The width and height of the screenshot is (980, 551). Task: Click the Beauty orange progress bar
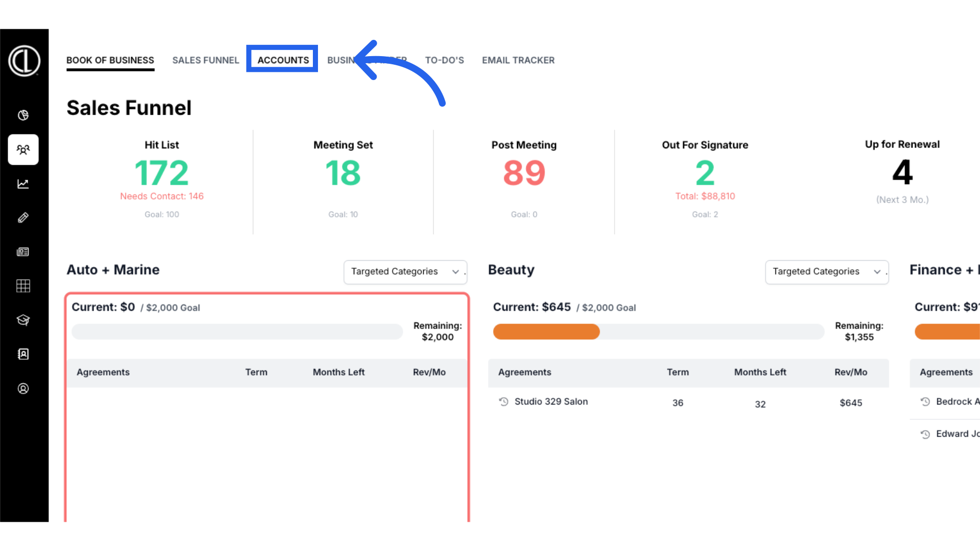546,332
